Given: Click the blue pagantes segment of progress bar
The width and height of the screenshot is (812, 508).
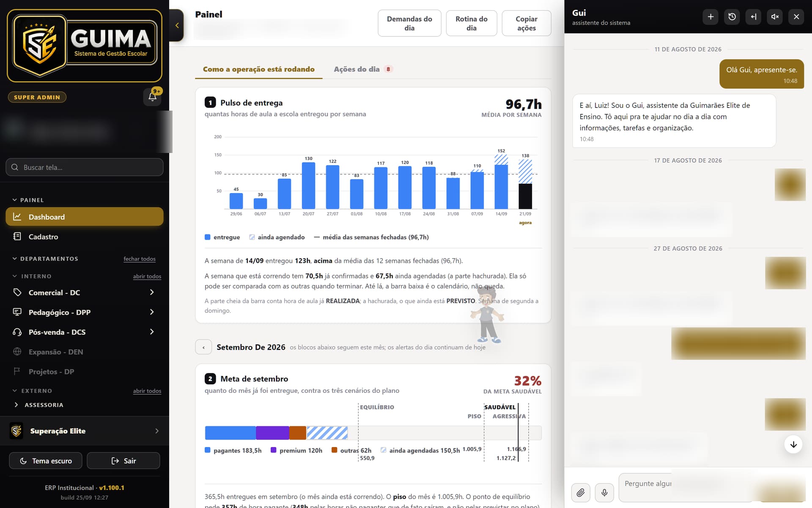Looking at the screenshot, I should 230,433.
